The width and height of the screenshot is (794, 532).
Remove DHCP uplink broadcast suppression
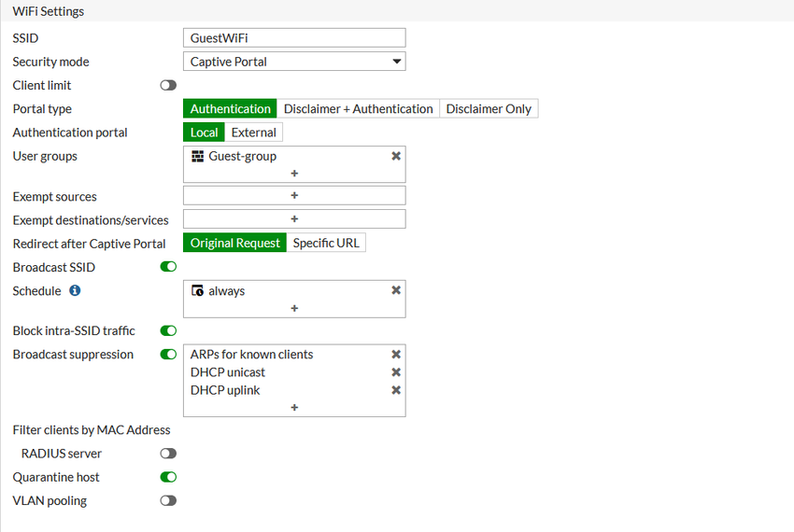(396, 390)
